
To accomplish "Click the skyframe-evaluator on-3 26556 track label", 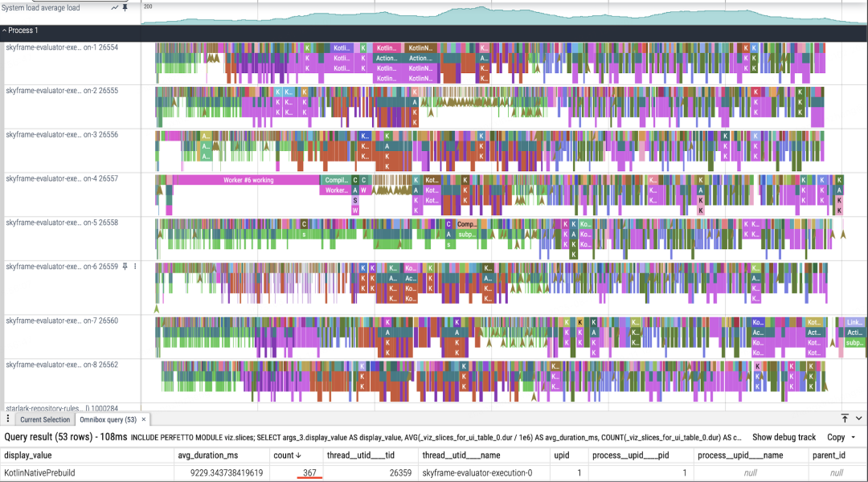I will (61, 134).
